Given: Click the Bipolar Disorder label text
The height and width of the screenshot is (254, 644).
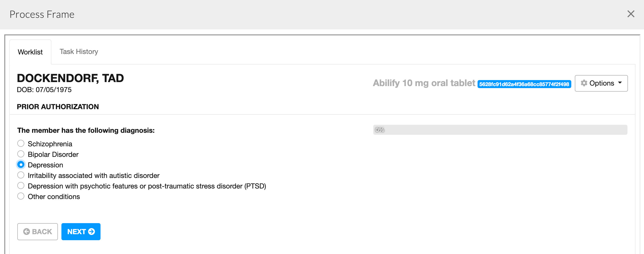Looking at the screenshot, I should 53,154.
